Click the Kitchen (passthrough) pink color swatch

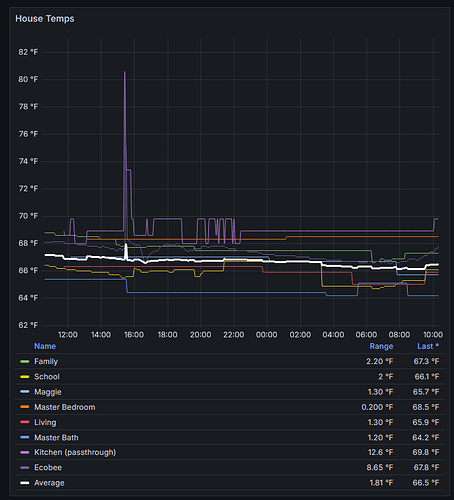(x=25, y=453)
